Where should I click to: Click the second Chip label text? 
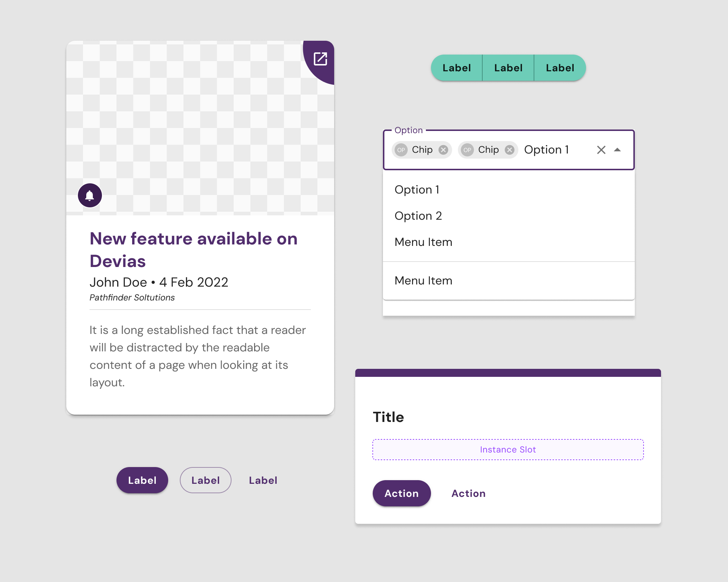click(488, 150)
